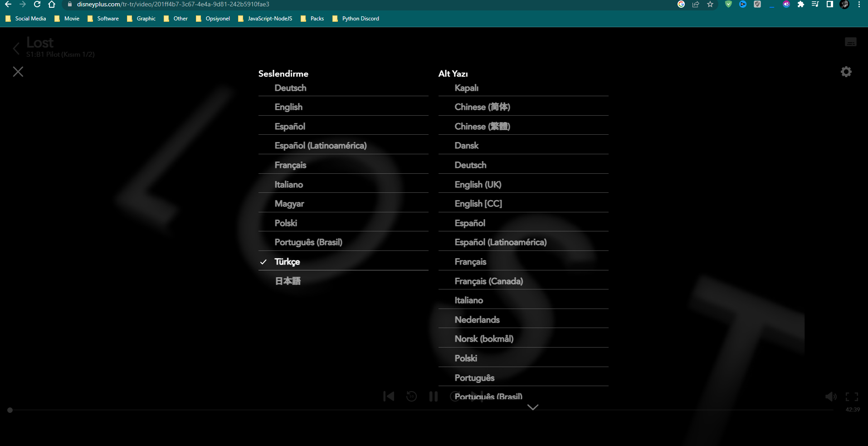Viewport: 868px width, 446px height.
Task: Select English (UK) subtitles
Action: coord(523,185)
